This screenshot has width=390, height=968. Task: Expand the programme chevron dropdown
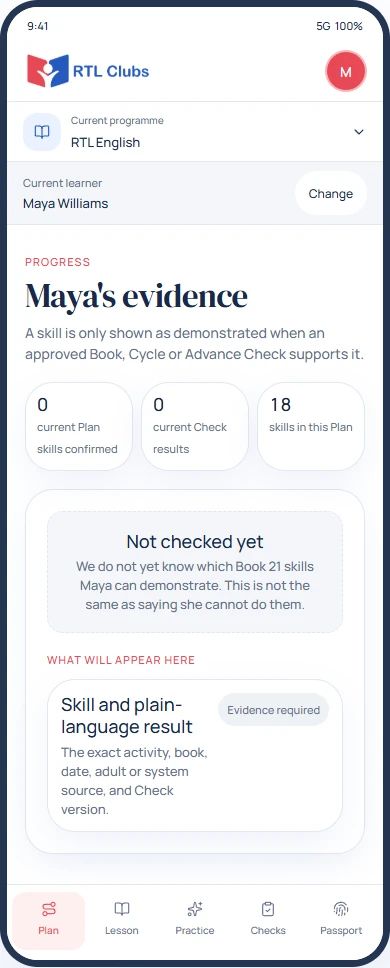coord(359,132)
